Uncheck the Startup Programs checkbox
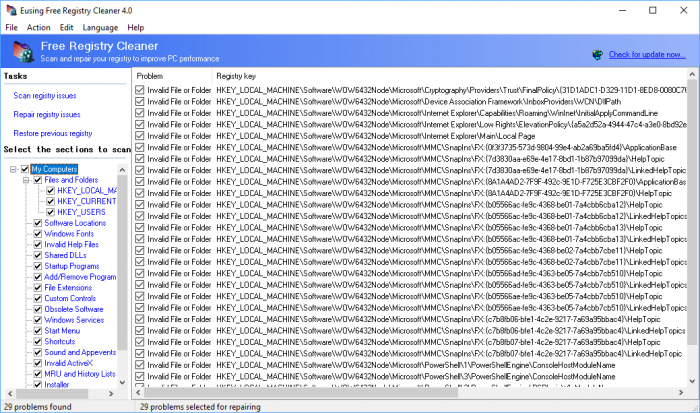The image size is (700, 413). point(38,266)
